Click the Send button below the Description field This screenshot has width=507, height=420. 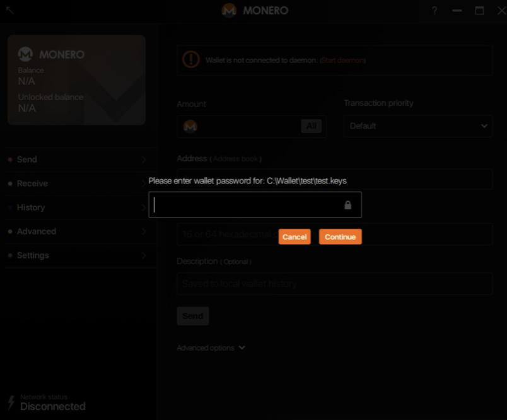(192, 315)
